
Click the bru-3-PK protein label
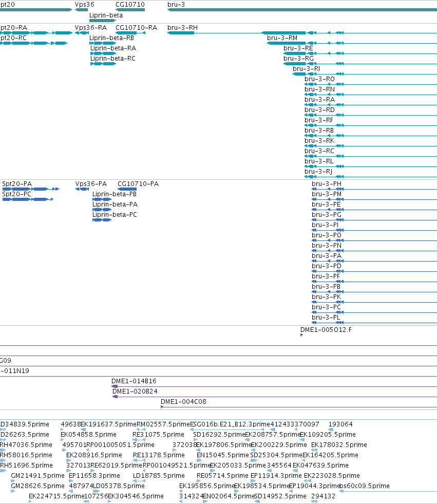(x=327, y=297)
